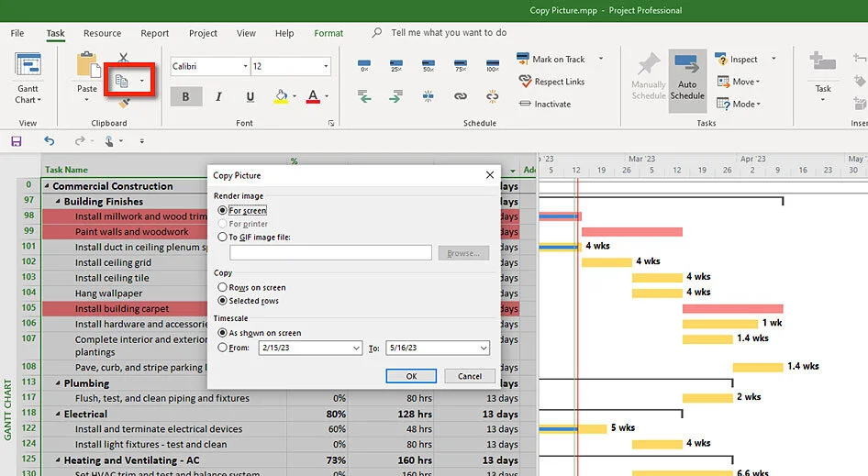Image resolution: width=868 pixels, height=476 pixels.
Task: Switch to the Format tab
Action: pos(328,33)
